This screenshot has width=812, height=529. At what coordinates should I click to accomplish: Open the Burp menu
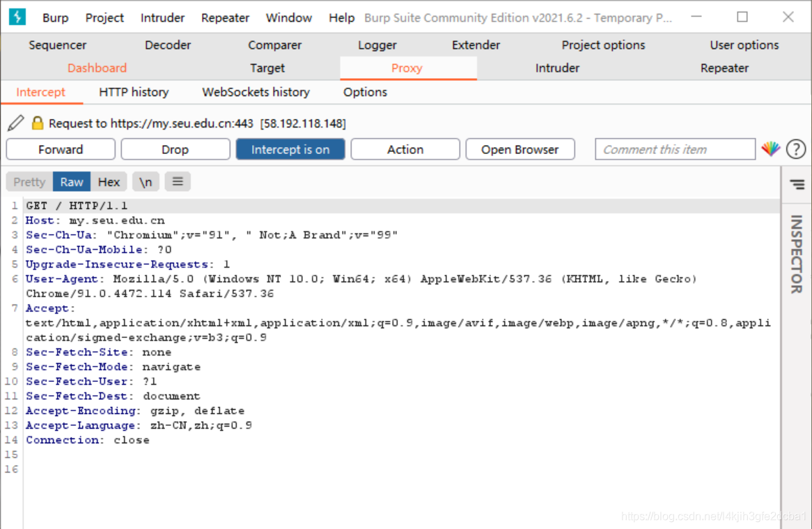tap(56, 17)
